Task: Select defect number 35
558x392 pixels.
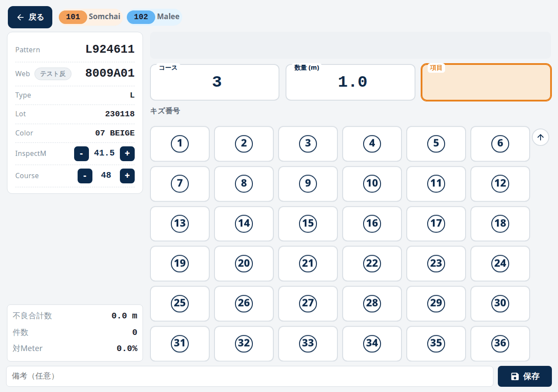Action: [436, 344]
